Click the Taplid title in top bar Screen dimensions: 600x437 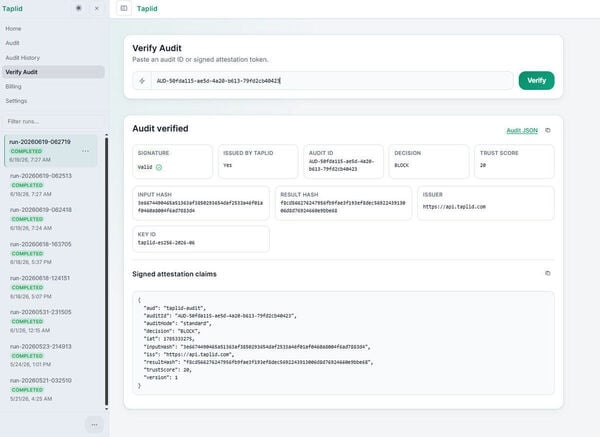click(147, 8)
